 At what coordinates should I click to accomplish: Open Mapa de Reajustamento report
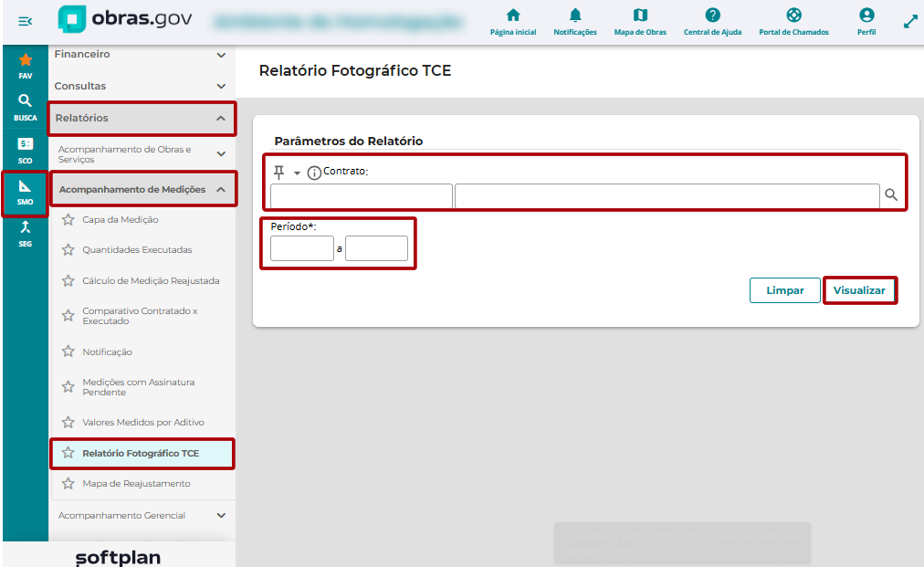click(x=136, y=484)
